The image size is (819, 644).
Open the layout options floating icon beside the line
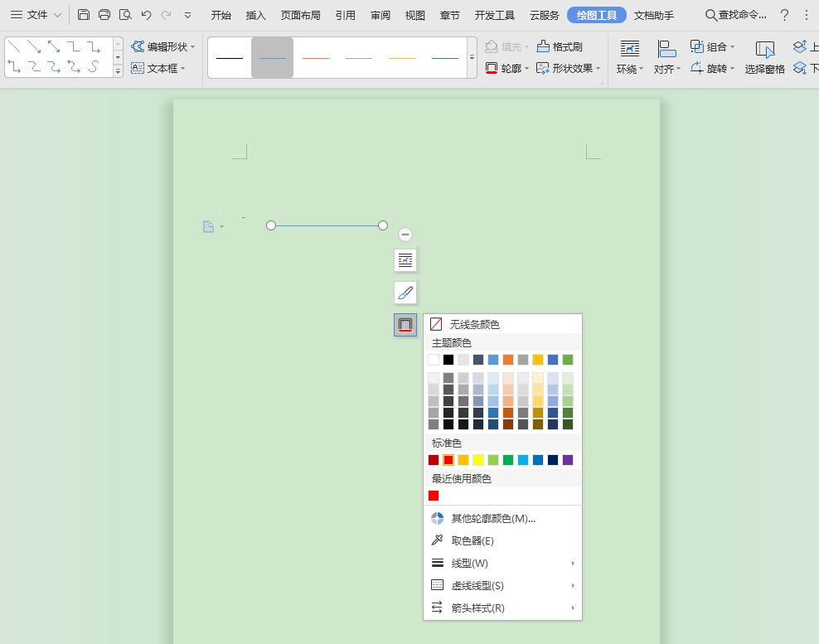tap(405, 260)
